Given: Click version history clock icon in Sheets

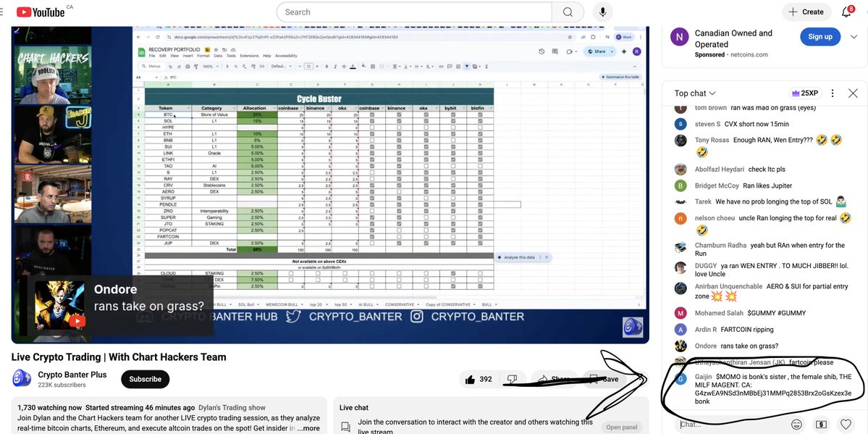Looking at the screenshot, I should (x=542, y=51).
